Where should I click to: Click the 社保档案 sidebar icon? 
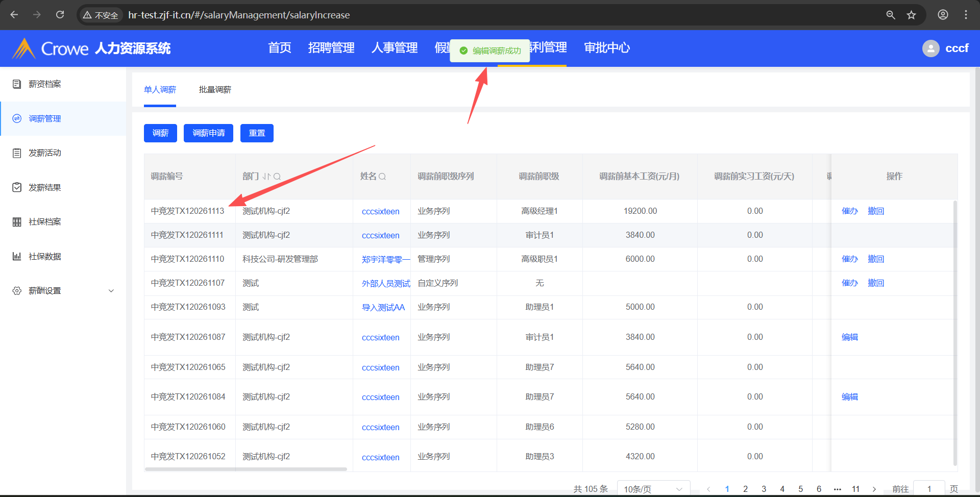click(x=17, y=222)
